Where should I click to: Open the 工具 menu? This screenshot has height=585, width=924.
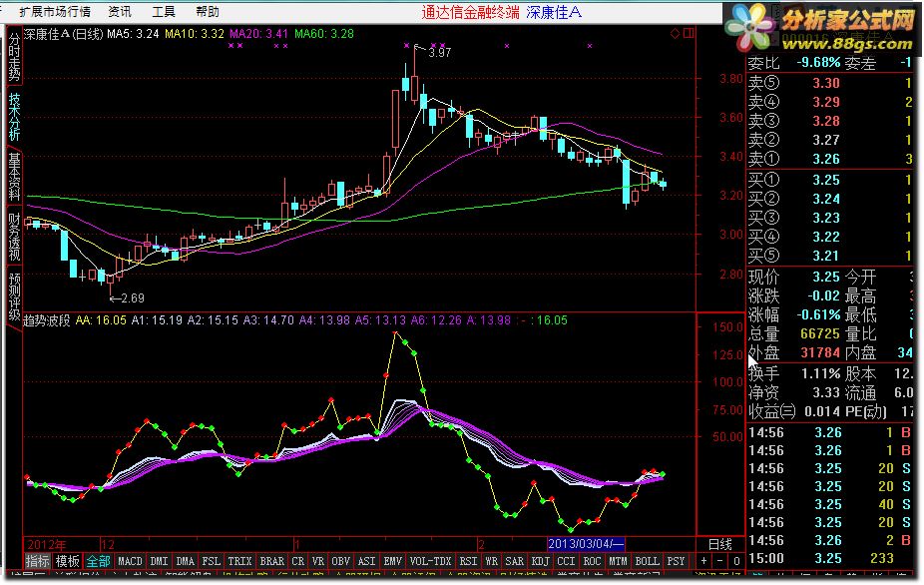[x=164, y=12]
